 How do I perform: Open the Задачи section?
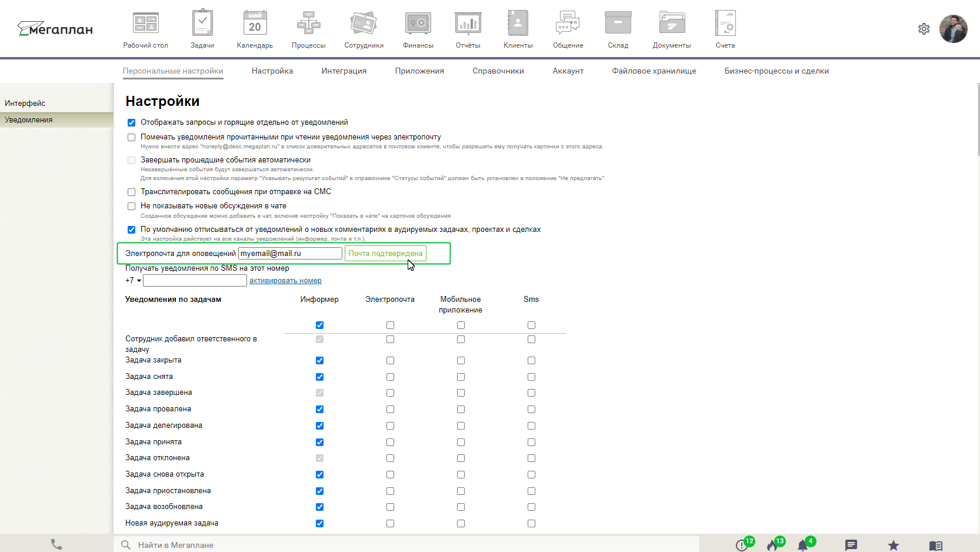202,29
